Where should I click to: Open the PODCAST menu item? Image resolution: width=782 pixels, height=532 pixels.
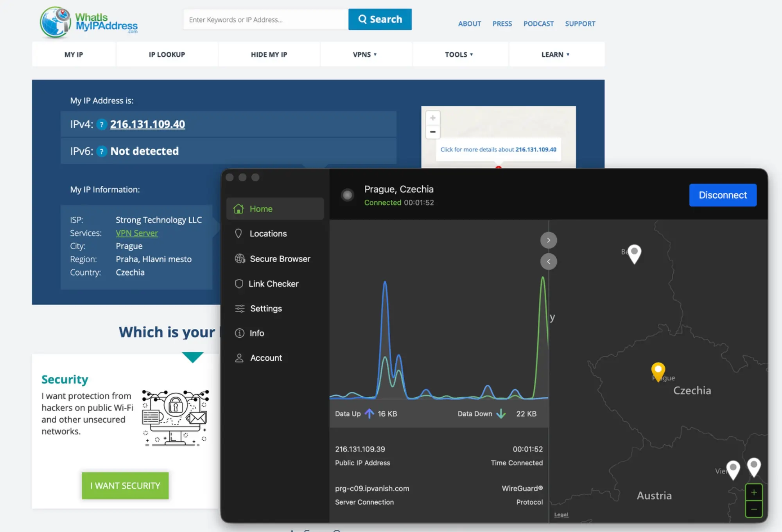tap(538, 23)
